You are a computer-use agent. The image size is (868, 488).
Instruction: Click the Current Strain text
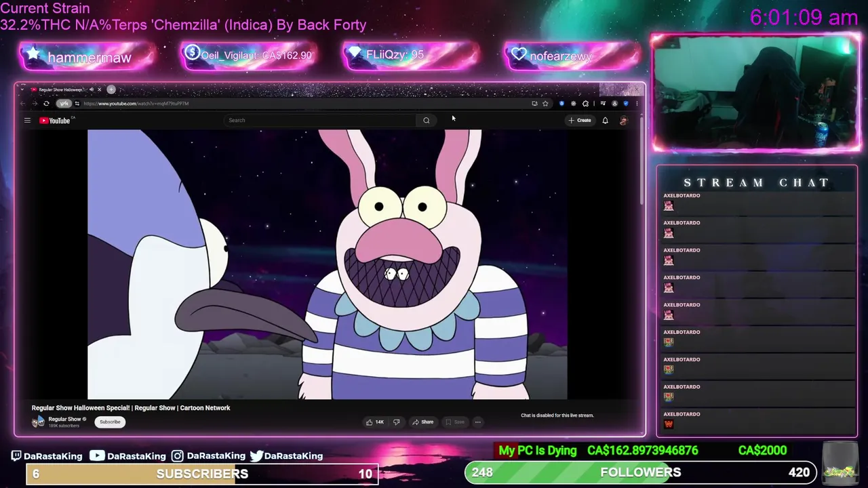coord(45,9)
